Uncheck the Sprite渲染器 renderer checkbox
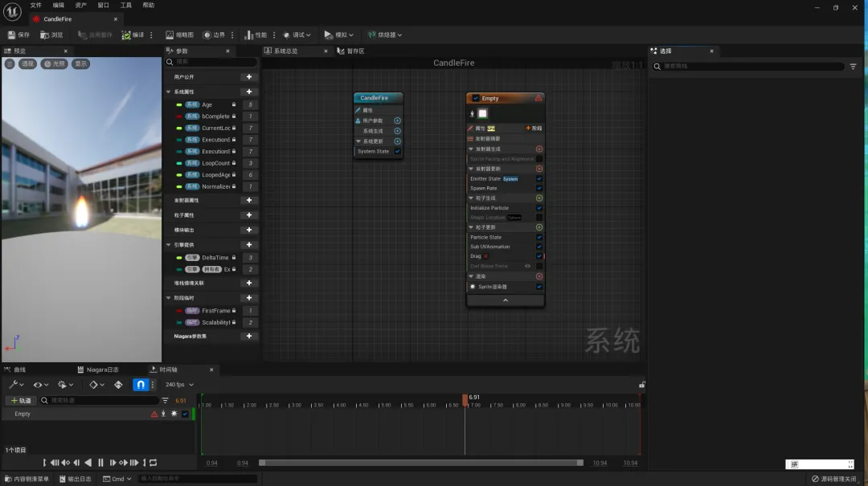868x486 pixels. pyautogui.click(x=538, y=287)
